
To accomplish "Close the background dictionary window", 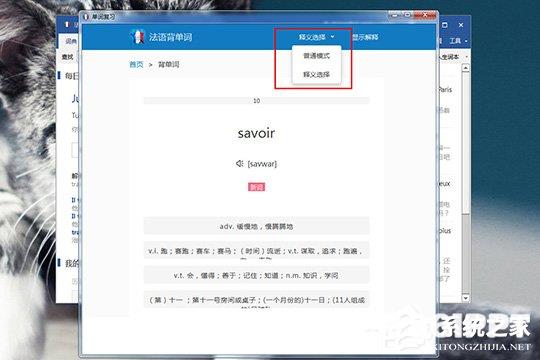I will 461,25.
